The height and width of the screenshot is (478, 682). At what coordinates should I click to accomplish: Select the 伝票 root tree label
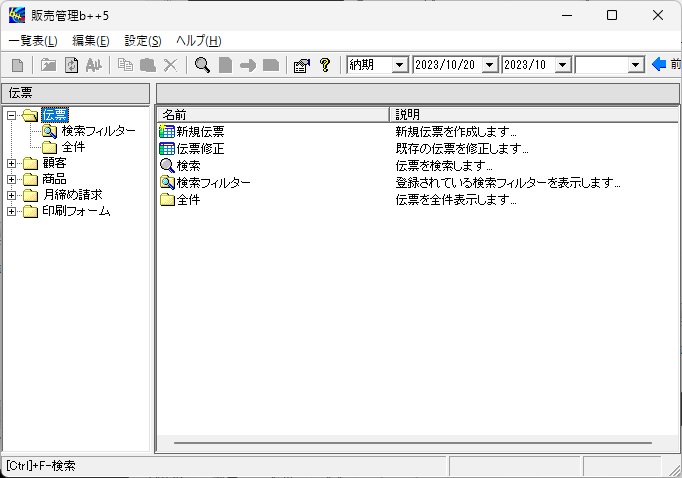[x=55, y=115]
